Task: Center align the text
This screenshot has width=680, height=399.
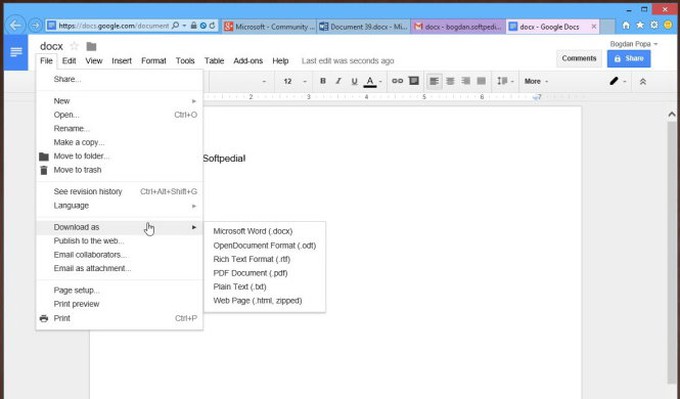Action: [450, 81]
